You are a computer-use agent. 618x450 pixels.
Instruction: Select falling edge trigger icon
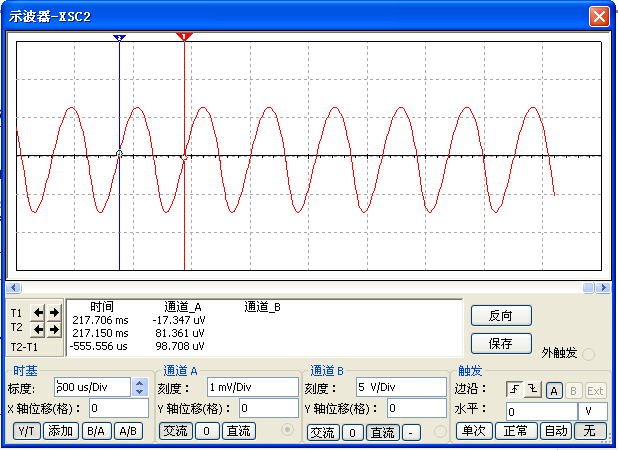533,390
